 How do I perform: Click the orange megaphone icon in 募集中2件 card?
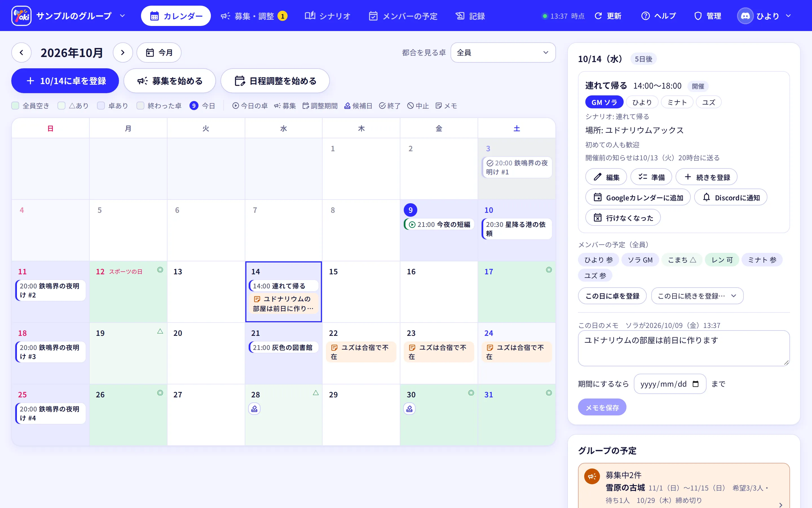tap(592, 476)
